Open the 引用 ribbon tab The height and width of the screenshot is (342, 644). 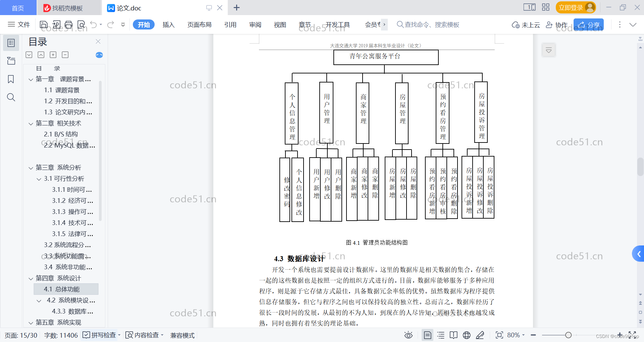pos(230,24)
